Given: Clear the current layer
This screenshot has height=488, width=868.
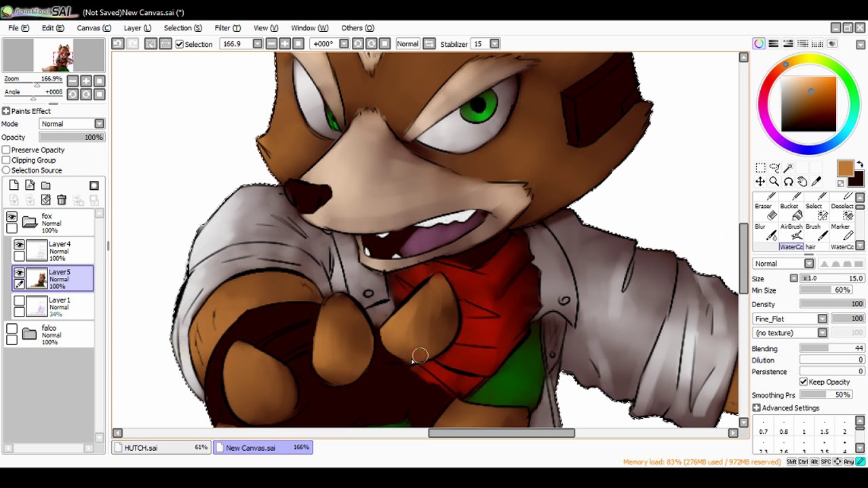Looking at the screenshot, I should pos(45,200).
